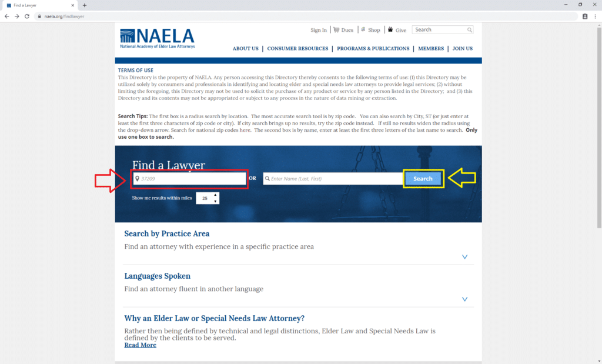Open the Dues cart link
This screenshot has width=602, height=364.
click(x=343, y=30)
